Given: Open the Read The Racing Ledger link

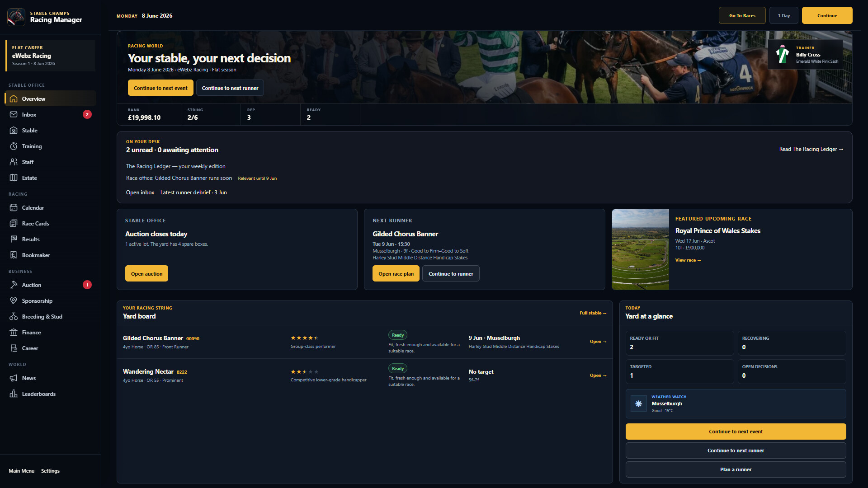Looking at the screenshot, I should (x=811, y=149).
